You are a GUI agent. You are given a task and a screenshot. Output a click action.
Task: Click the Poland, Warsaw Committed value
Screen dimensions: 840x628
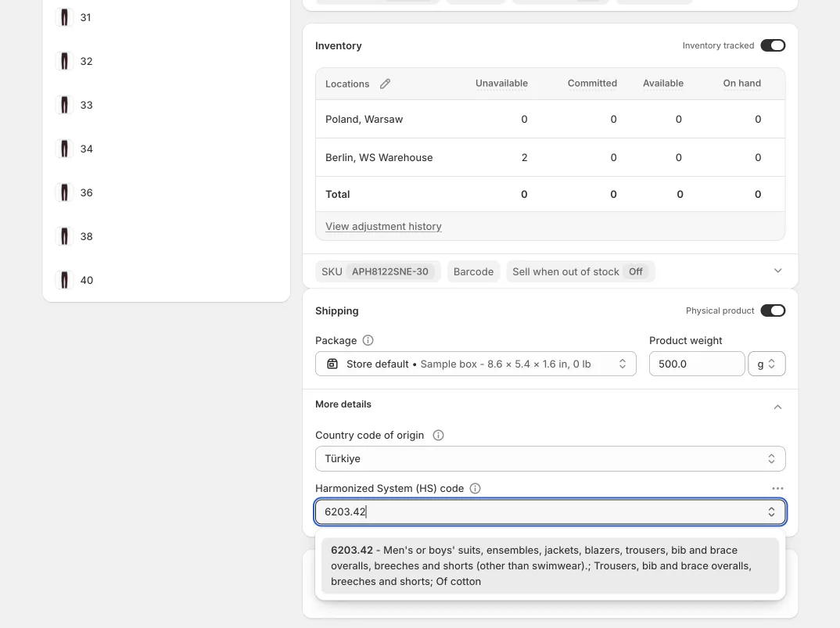click(613, 119)
